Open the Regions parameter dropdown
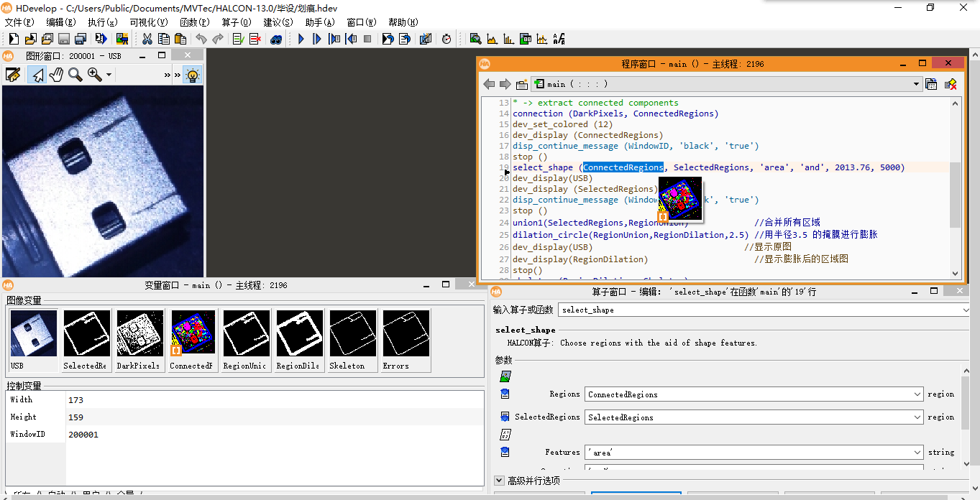This screenshot has height=500, width=980. 917,394
